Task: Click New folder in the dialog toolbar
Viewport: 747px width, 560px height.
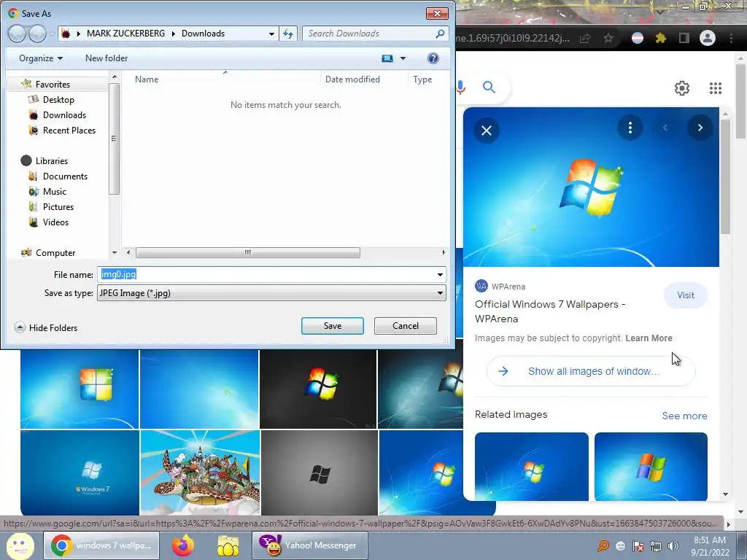Action: [107, 58]
